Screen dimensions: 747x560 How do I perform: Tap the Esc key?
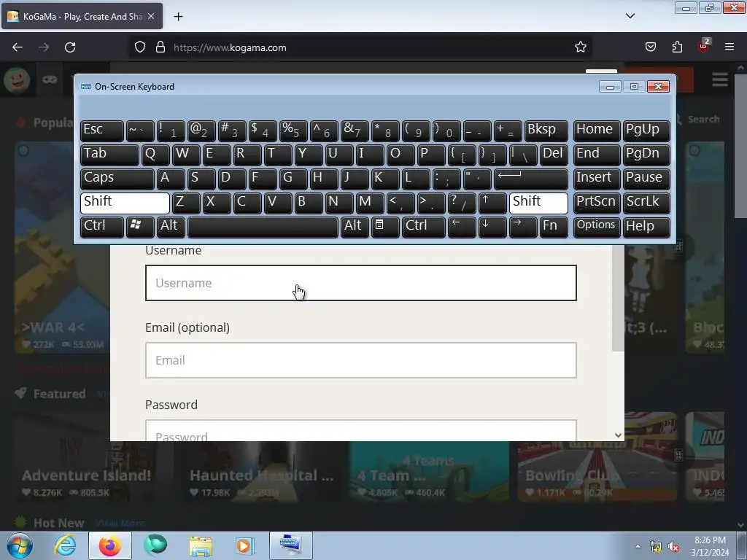click(102, 131)
